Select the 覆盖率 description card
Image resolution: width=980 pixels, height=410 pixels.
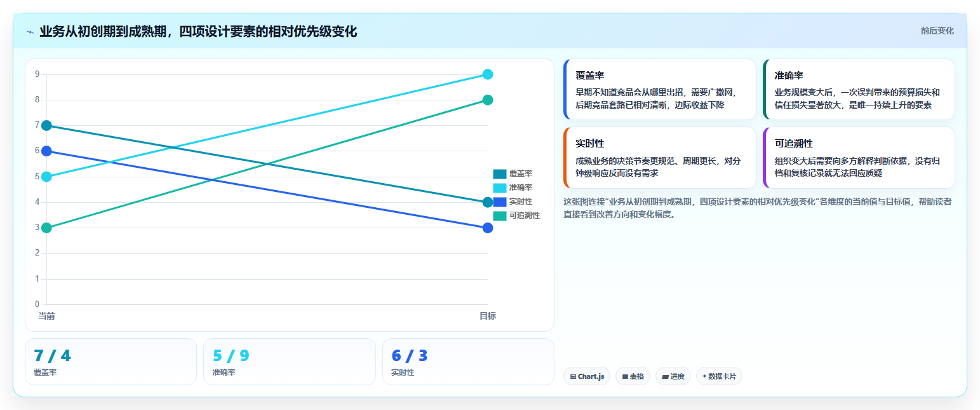click(659, 90)
